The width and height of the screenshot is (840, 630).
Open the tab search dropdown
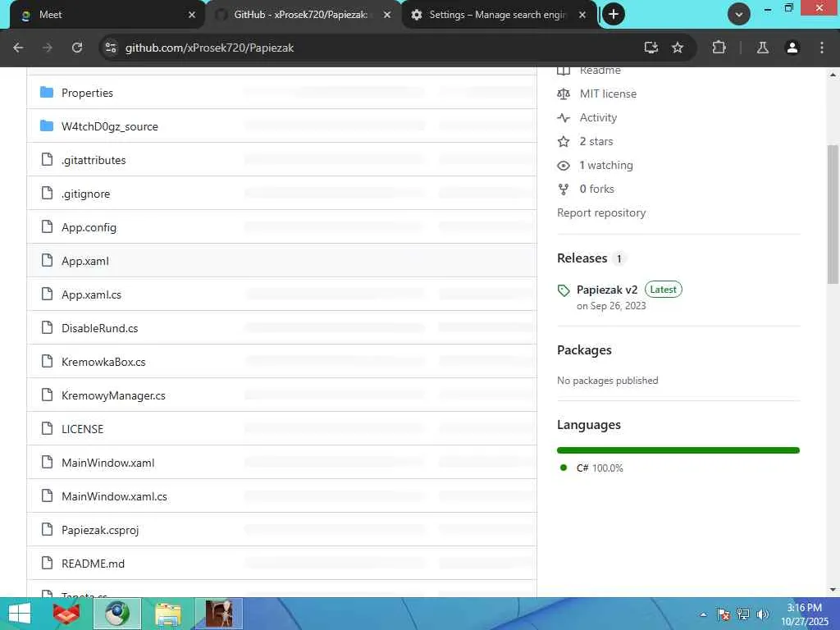point(739,15)
